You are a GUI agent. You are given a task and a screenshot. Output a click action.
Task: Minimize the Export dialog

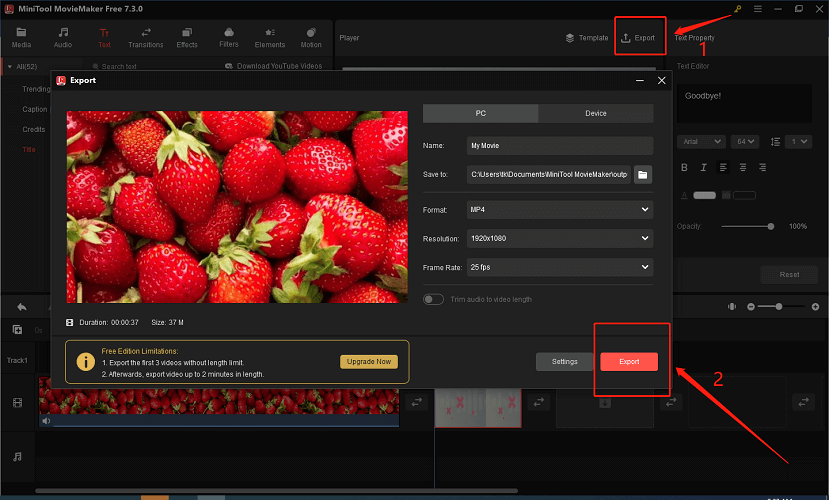point(640,80)
